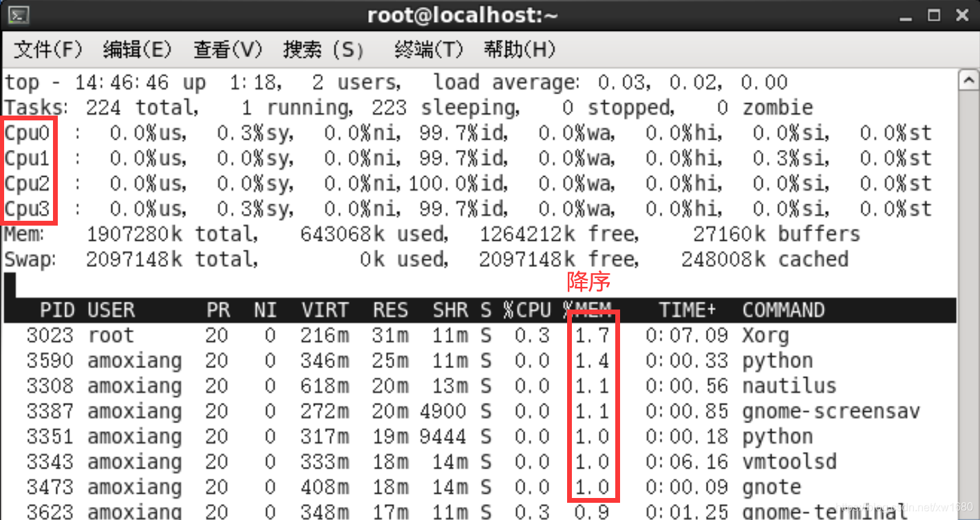Click the 2 users text
980x520 pixels.
(x=356, y=83)
